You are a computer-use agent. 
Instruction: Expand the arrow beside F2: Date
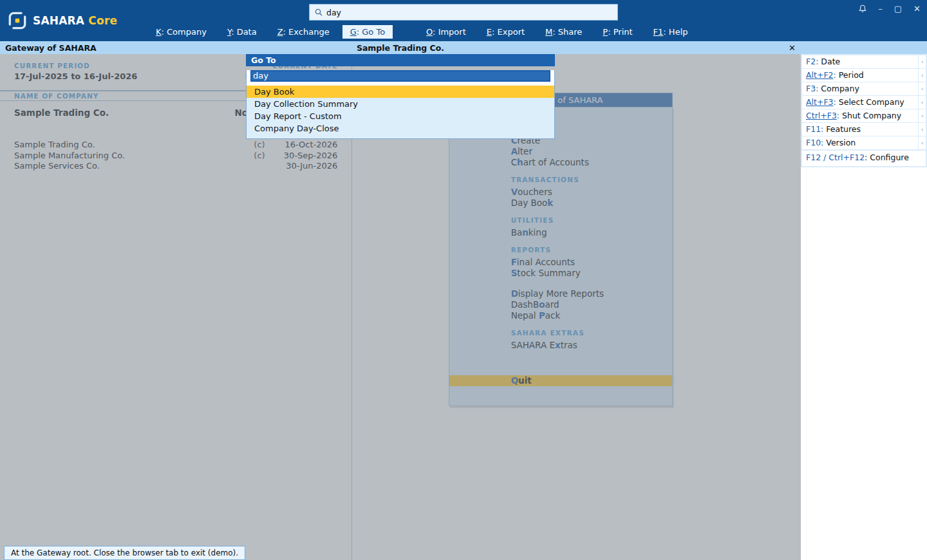coord(922,62)
